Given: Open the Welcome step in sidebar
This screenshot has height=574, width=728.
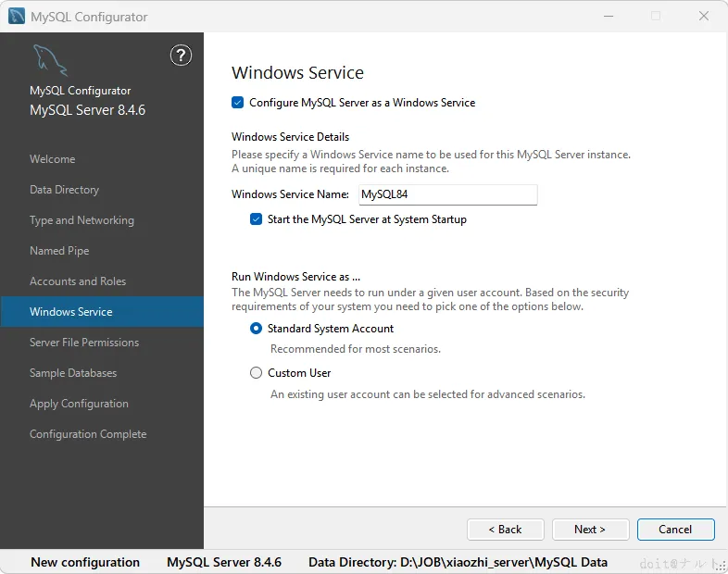Looking at the screenshot, I should (x=53, y=159).
